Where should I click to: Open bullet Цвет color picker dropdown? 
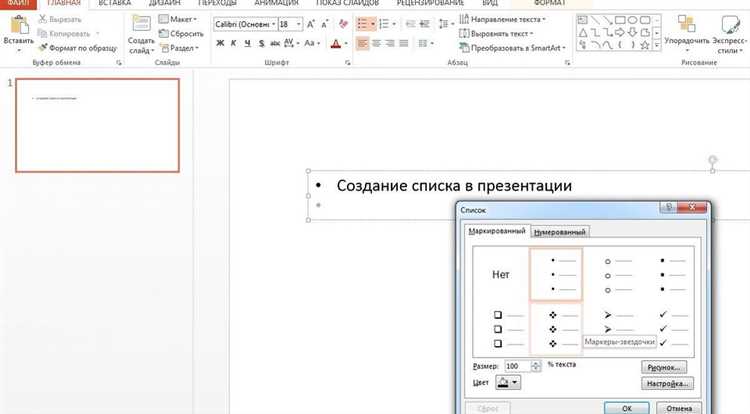(x=508, y=382)
